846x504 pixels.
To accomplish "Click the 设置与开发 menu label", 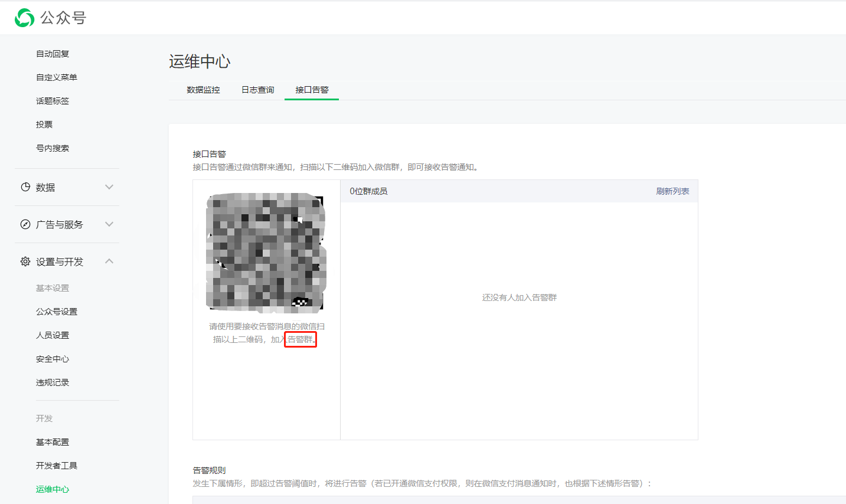I will pos(60,262).
